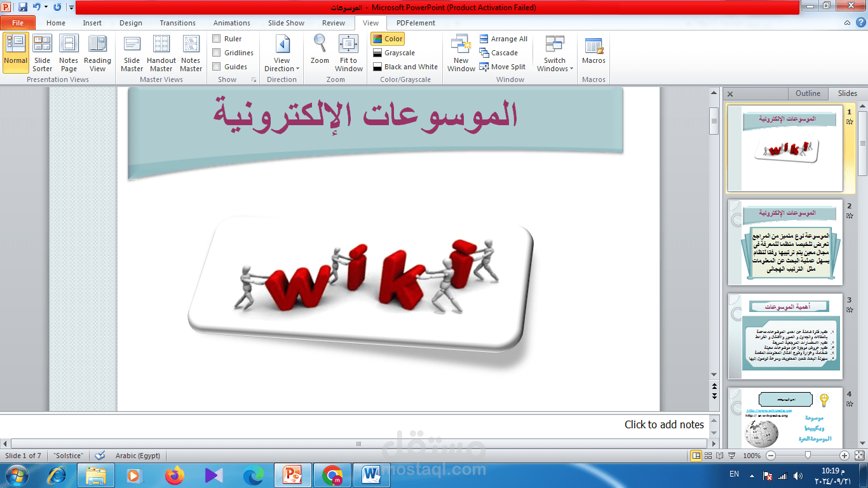
Task: Select slide 3 thumbnail أهمية الموسوعات
Action: click(785, 336)
